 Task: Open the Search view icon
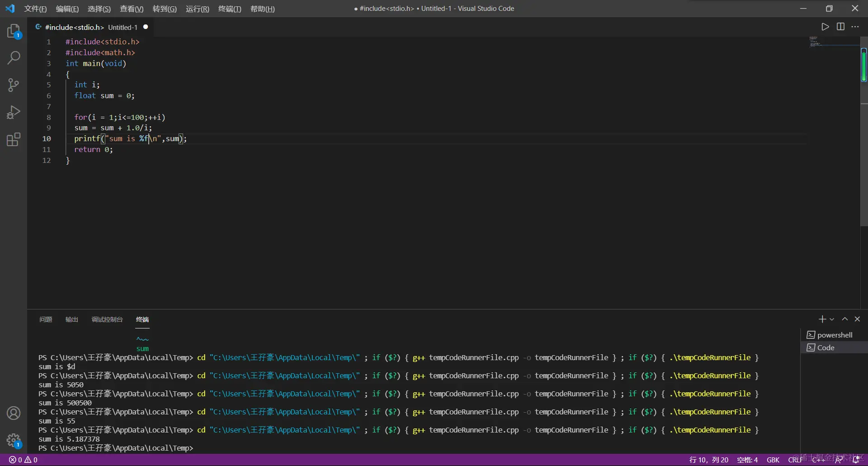click(14, 58)
